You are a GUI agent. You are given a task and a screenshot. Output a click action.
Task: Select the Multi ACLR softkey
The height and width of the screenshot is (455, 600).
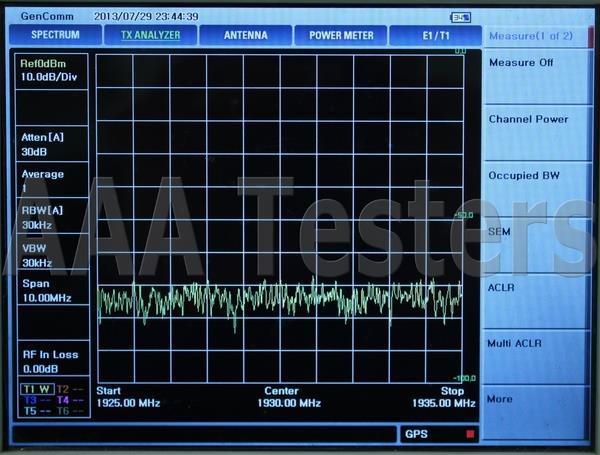536,357
